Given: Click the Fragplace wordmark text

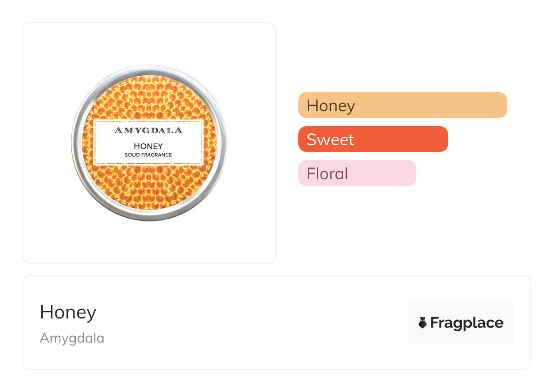Looking at the screenshot, I should (466, 323).
